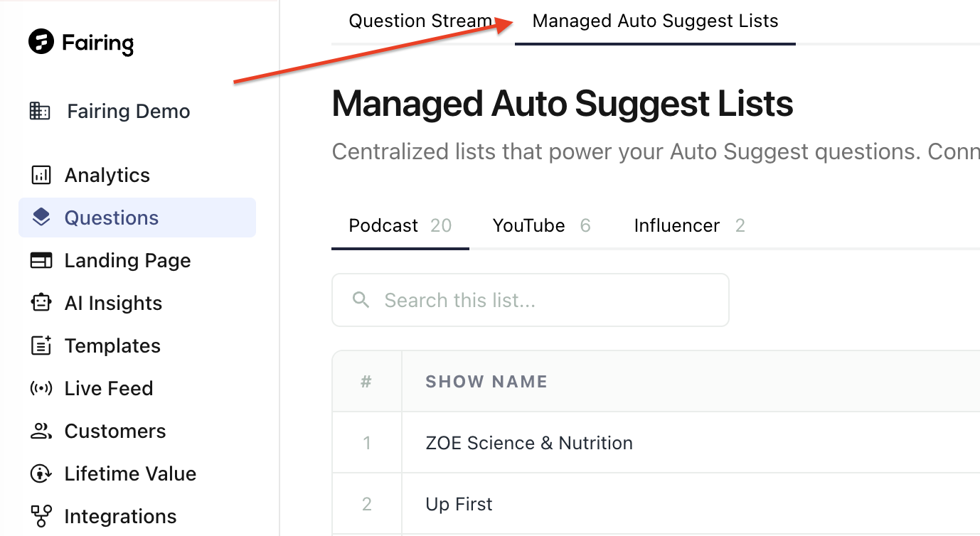The height and width of the screenshot is (536, 980).
Task: Click the AI Insights robot icon
Action: (x=41, y=303)
